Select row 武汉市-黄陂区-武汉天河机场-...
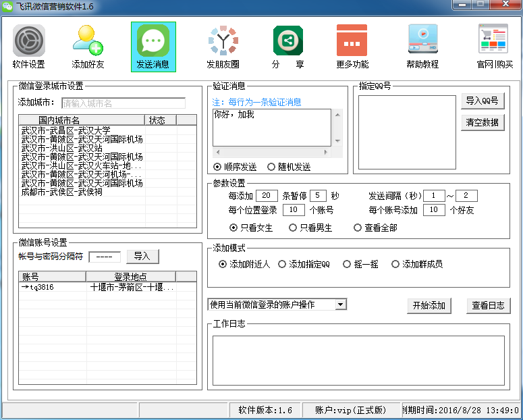The width and height of the screenshot is (523, 420). point(82,174)
